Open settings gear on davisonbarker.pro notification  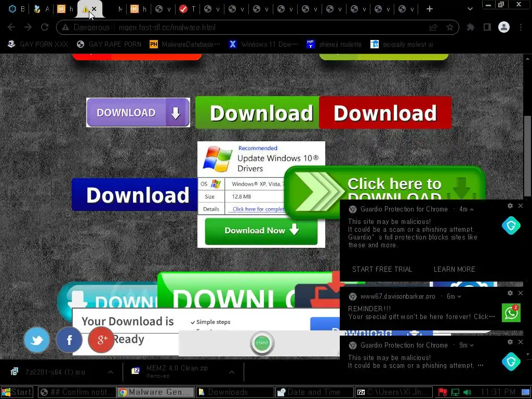pos(510,293)
